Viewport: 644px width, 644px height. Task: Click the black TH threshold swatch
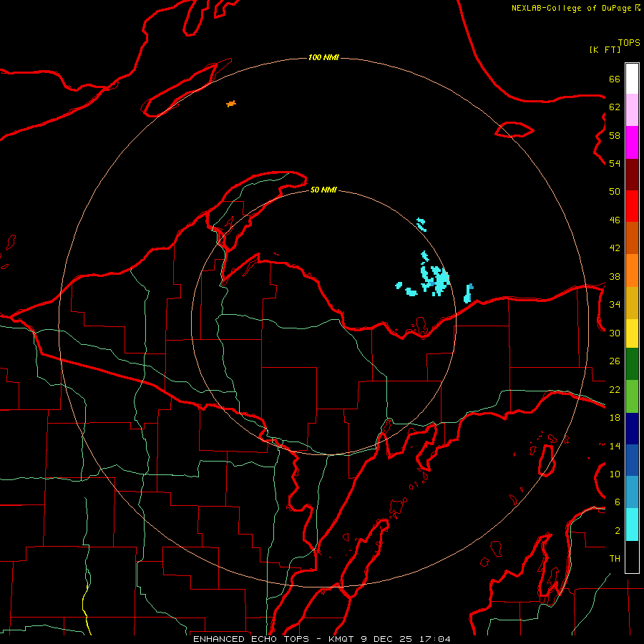point(632,557)
